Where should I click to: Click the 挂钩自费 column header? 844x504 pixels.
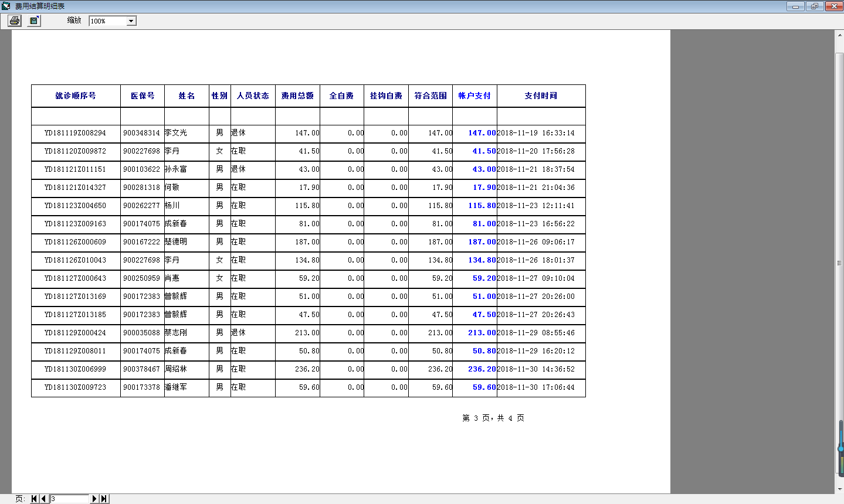point(386,96)
